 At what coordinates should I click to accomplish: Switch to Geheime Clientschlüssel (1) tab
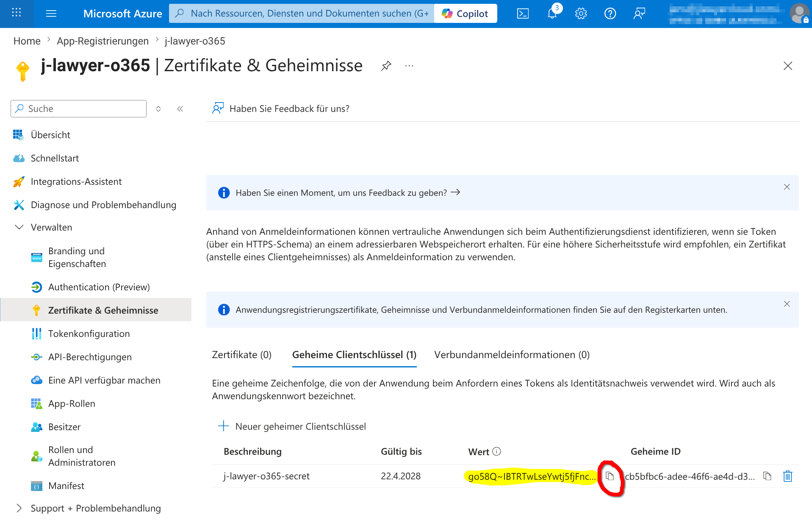(355, 355)
